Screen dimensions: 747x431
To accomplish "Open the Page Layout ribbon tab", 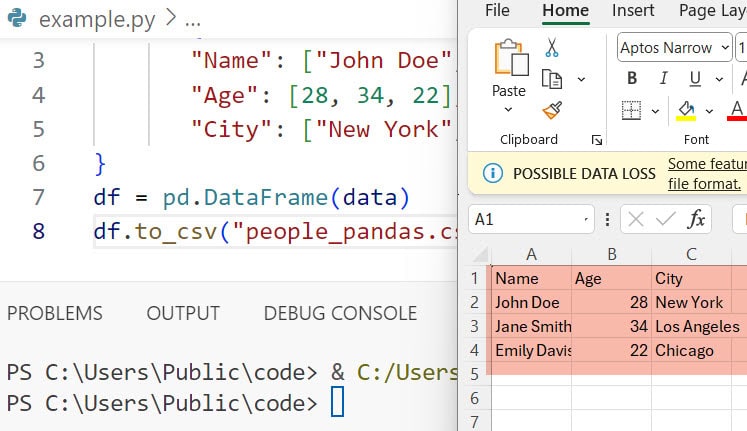I will tap(713, 10).
